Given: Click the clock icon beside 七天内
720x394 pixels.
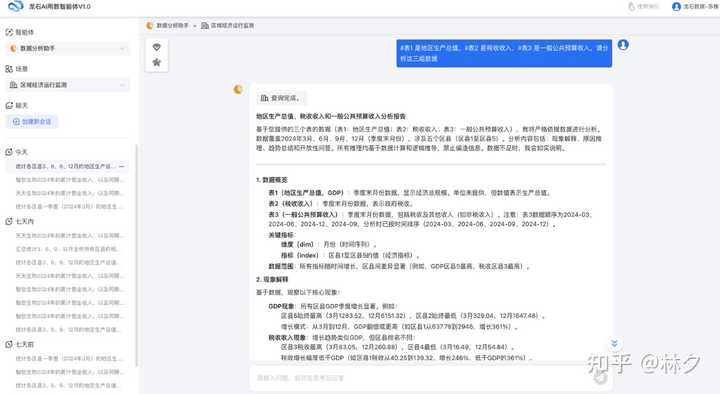Looking at the screenshot, I should [x=9, y=221].
